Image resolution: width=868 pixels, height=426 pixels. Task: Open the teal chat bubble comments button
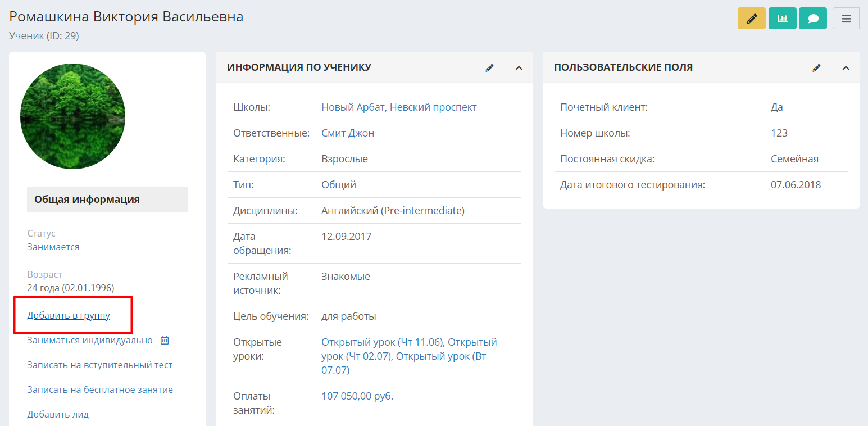click(813, 18)
